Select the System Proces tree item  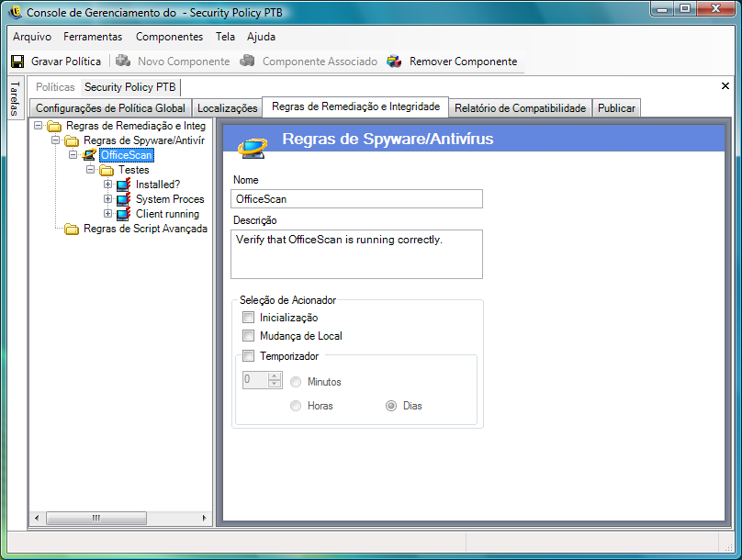click(x=170, y=199)
